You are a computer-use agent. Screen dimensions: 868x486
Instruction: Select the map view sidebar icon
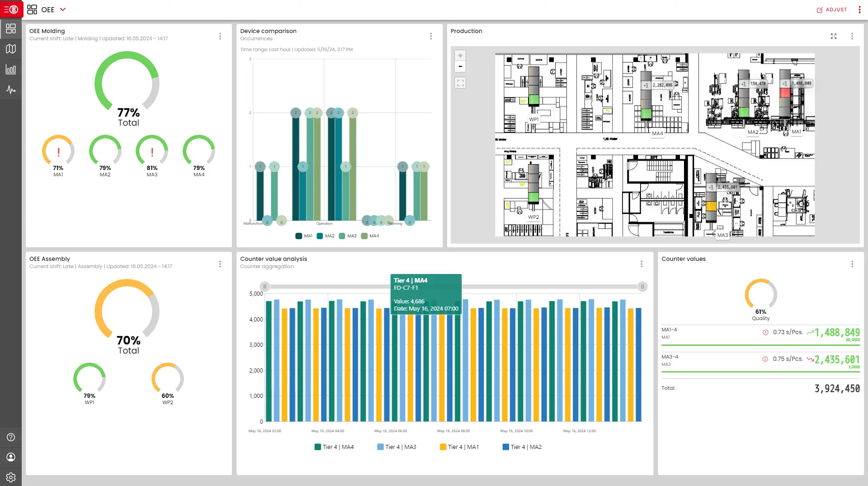11,49
